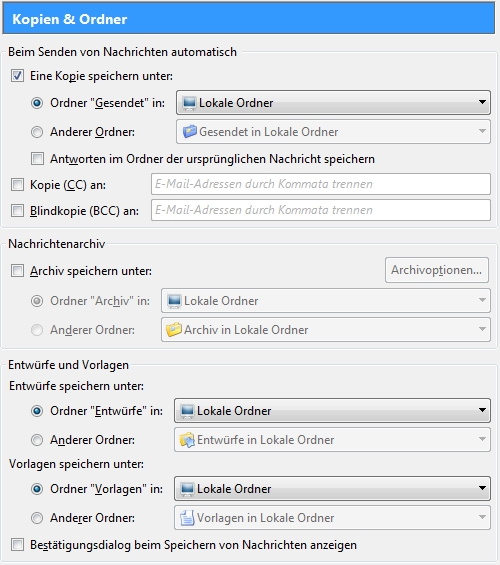Screen dimensions: 500x565
Task: Click the Vorlagen template document icon
Action: (x=187, y=518)
